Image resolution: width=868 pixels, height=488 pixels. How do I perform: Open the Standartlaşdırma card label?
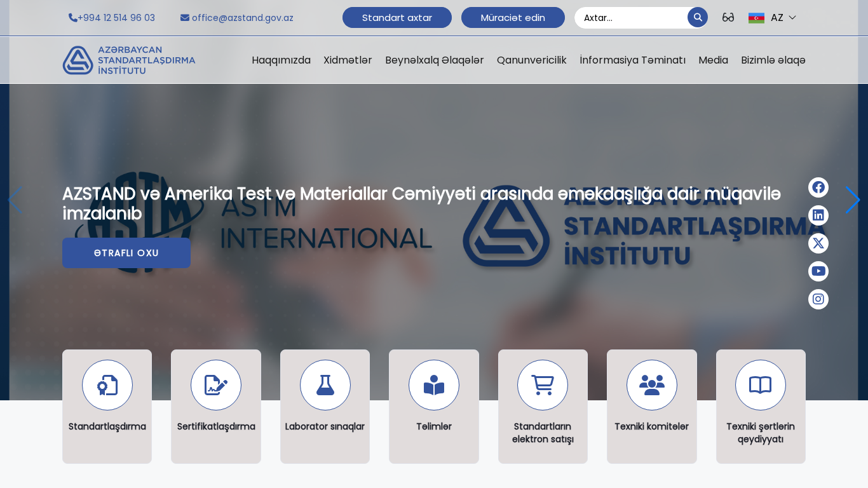pyautogui.click(x=107, y=426)
